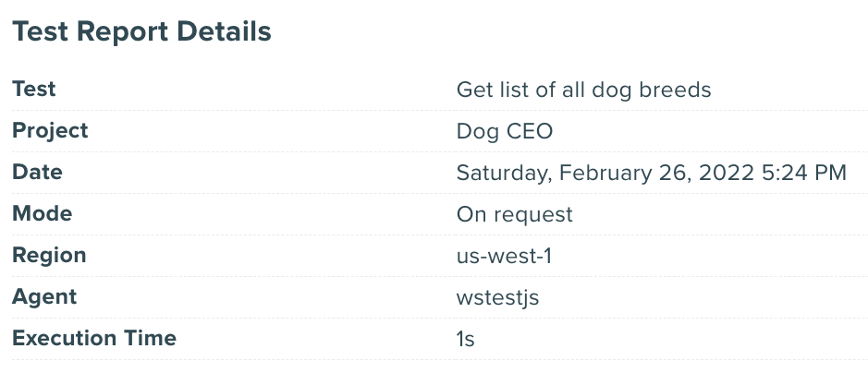Select the execution time value '1s'
The image size is (868, 373).
click(465, 340)
